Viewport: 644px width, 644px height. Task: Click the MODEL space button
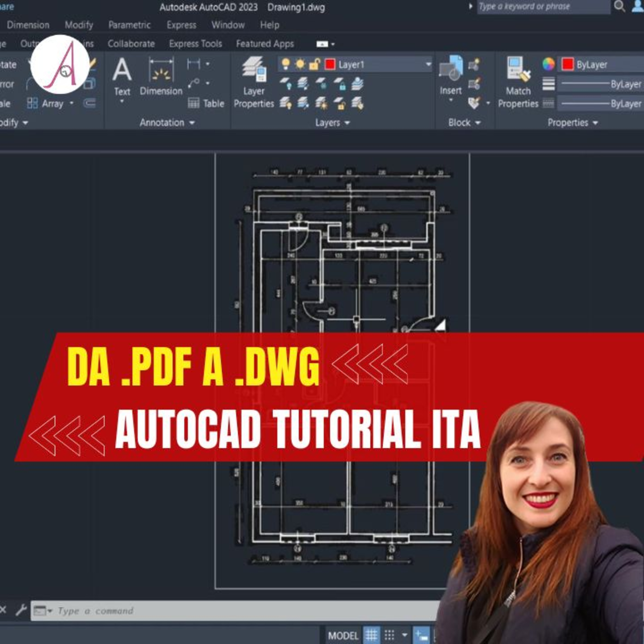(x=343, y=635)
